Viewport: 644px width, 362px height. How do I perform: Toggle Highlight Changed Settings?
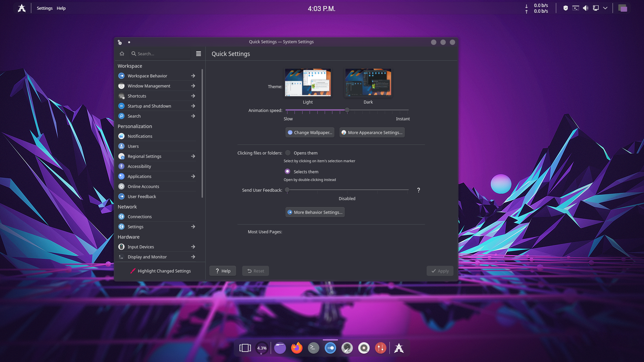(160, 271)
